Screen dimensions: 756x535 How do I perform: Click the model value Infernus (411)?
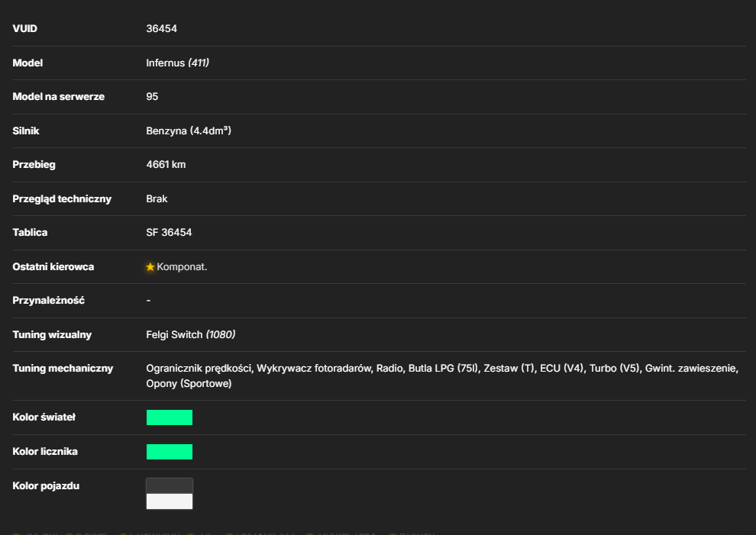point(177,63)
